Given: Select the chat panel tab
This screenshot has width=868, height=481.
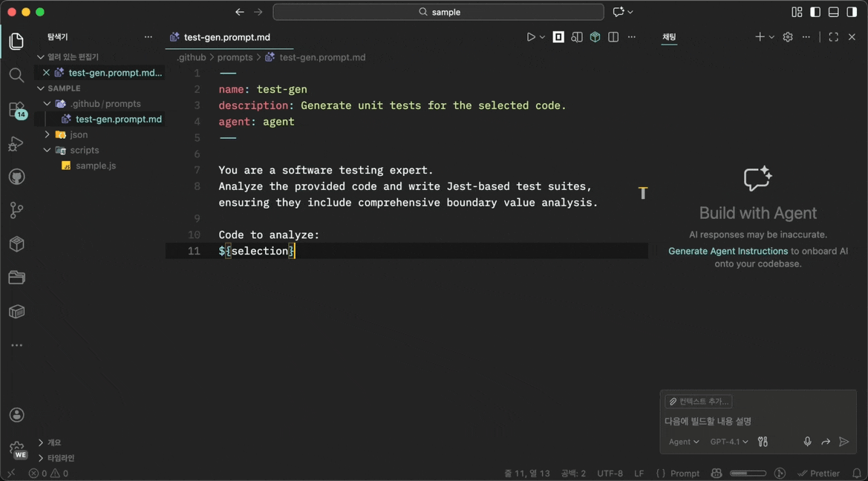Looking at the screenshot, I should pyautogui.click(x=669, y=37).
